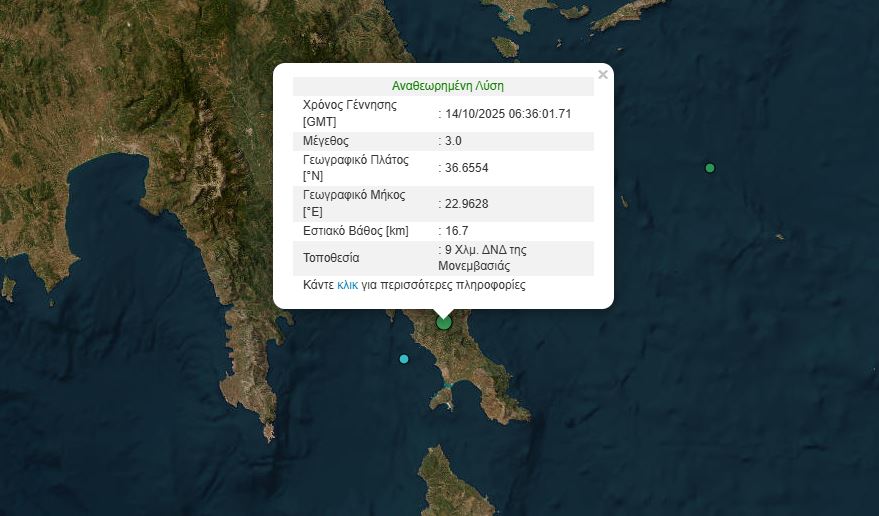This screenshot has height=516, width=879.
Task: Click the focal depth value 16.7
Action: [x=455, y=231]
